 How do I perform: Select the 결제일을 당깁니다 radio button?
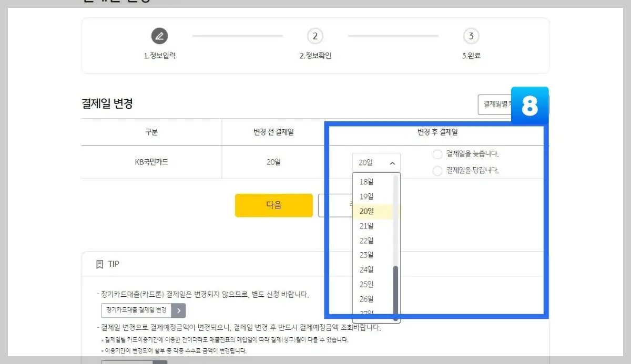437,170
